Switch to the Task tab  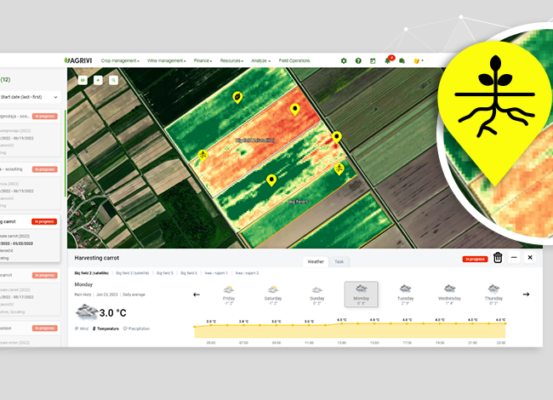point(339,262)
